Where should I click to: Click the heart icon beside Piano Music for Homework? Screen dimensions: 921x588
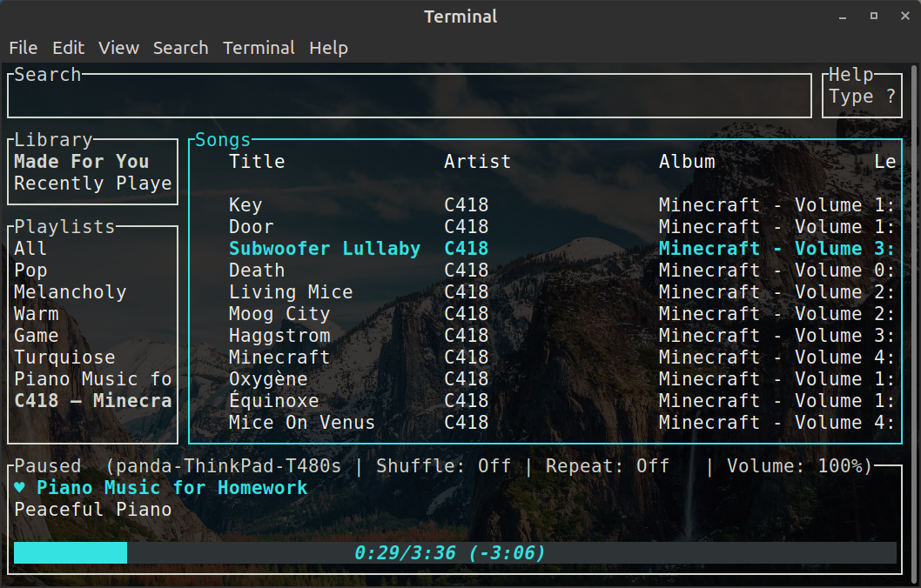(19, 488)
